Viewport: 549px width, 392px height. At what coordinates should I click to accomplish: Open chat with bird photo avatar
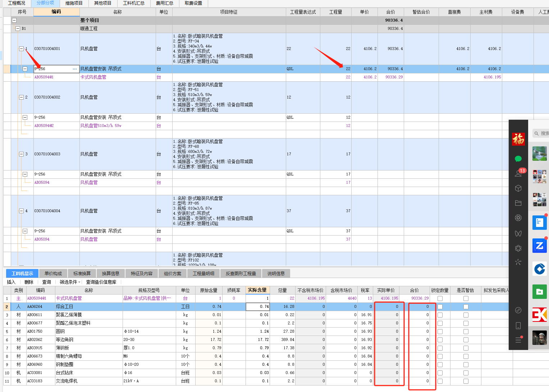(x=540, y=154)
